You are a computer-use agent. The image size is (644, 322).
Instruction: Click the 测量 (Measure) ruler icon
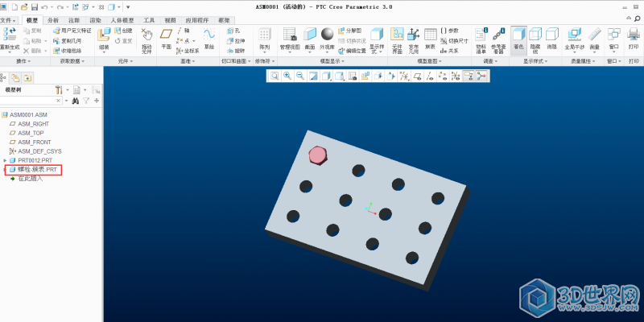click(595, 37)
